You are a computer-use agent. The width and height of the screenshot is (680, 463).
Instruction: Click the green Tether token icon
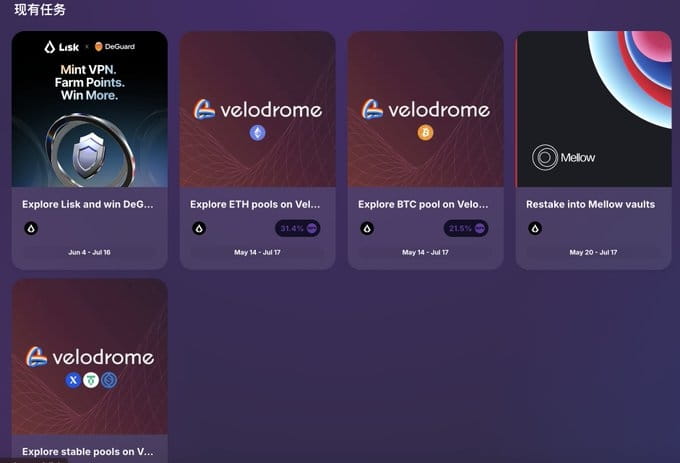(x=91, y=380)
